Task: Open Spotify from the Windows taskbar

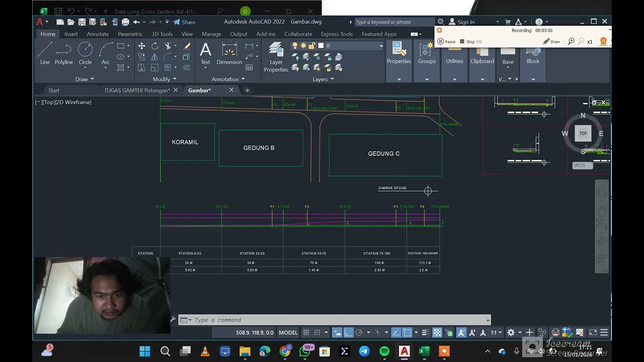Action: click(x=384, y=351)
